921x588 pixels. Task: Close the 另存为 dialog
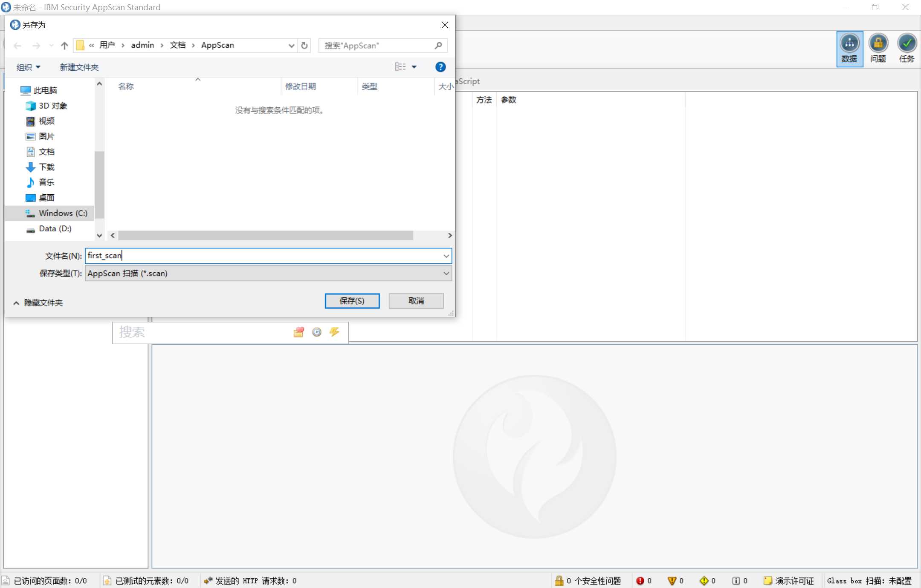[445, 25]
